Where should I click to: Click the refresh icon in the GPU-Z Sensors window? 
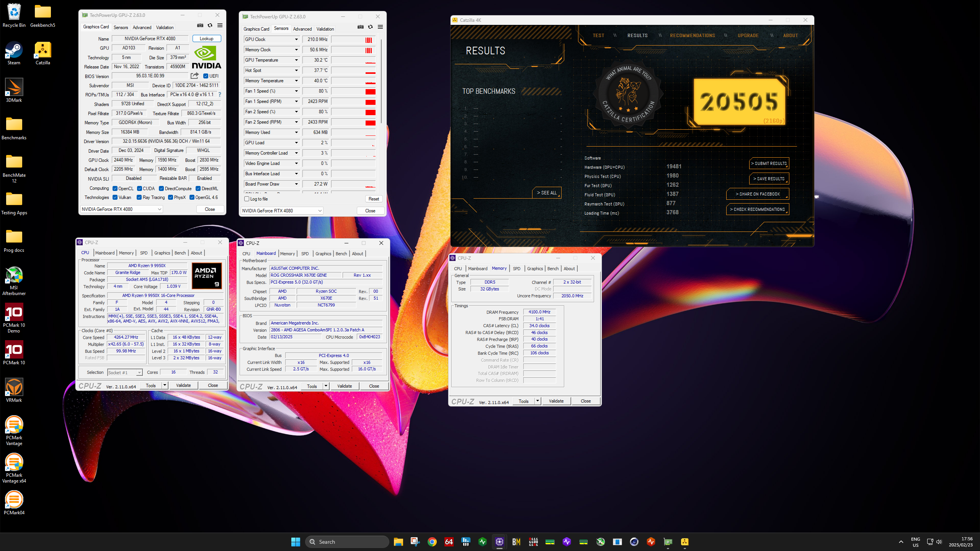[370, 27]
